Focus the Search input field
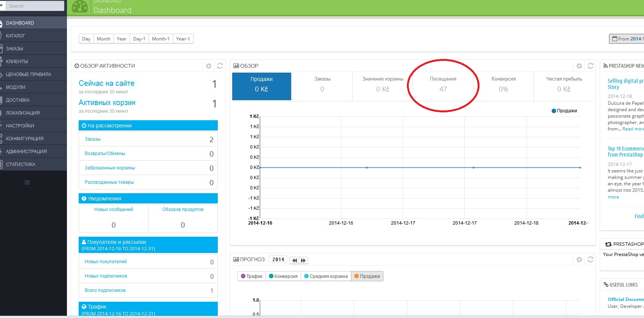This screenshot has height=318, width=644. pos(35,6)
